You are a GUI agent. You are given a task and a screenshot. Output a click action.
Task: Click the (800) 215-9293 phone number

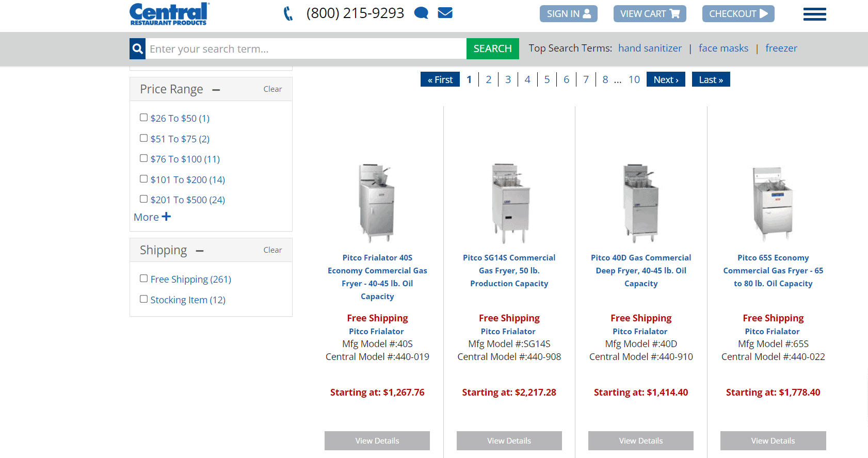pyautogui.click(x=355, y=13)
